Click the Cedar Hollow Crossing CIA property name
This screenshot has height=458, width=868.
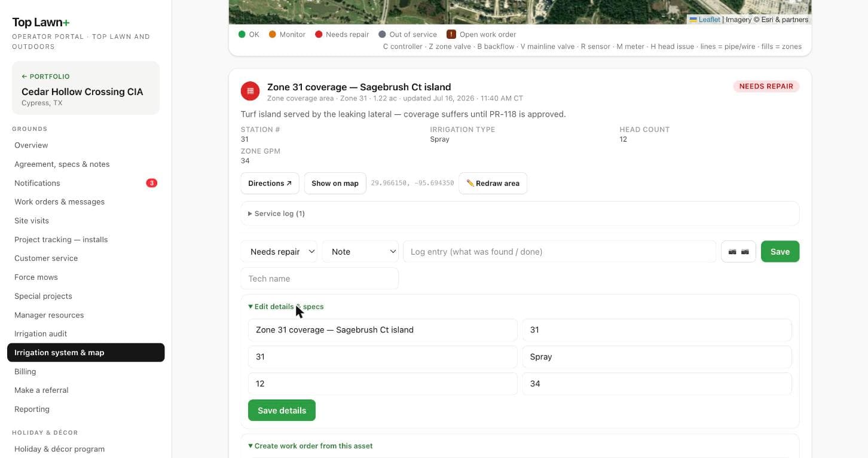coord(82,91)
